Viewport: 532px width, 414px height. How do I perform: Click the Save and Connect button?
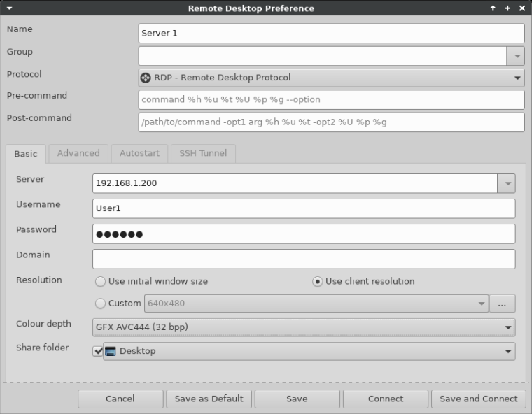click(479, 399)
